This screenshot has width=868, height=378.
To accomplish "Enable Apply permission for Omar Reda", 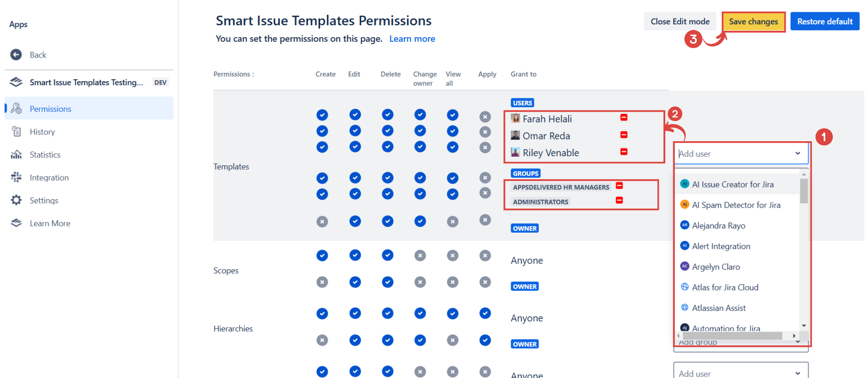I will [x=485, y=132].
